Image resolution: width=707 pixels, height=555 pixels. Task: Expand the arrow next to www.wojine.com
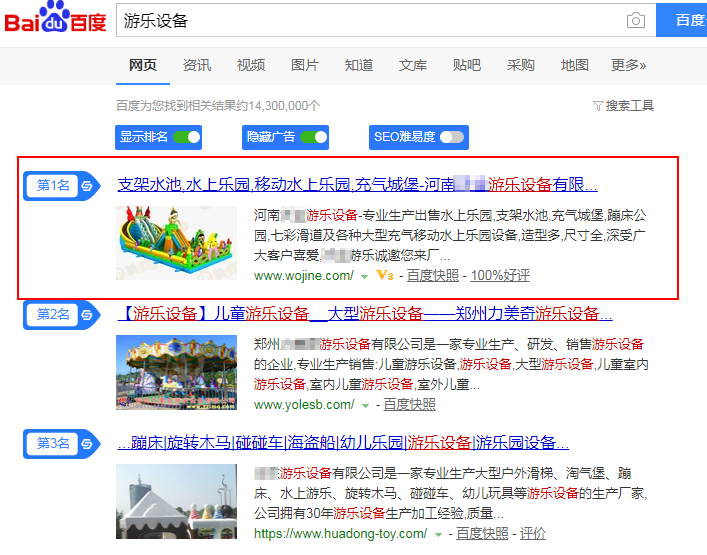pos(365,276)
